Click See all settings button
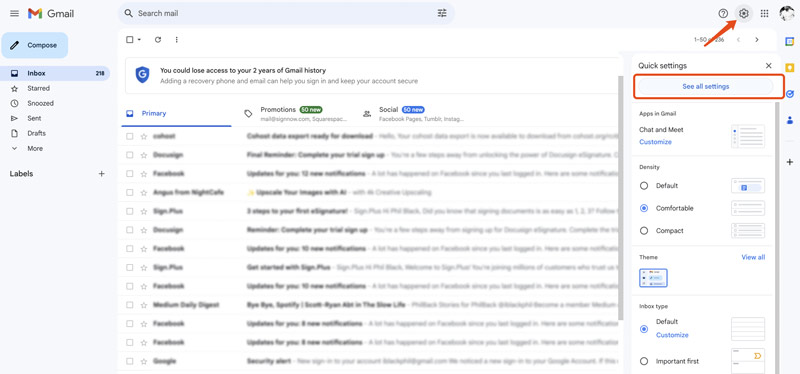Viewport: 800px width, 374px height. pos(706,87)
